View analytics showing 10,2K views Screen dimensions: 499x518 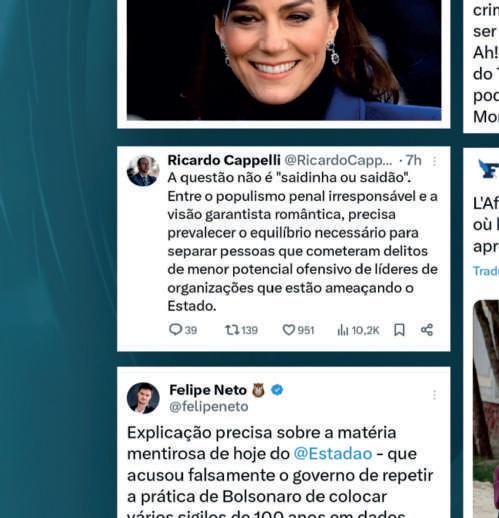(358, 330)
